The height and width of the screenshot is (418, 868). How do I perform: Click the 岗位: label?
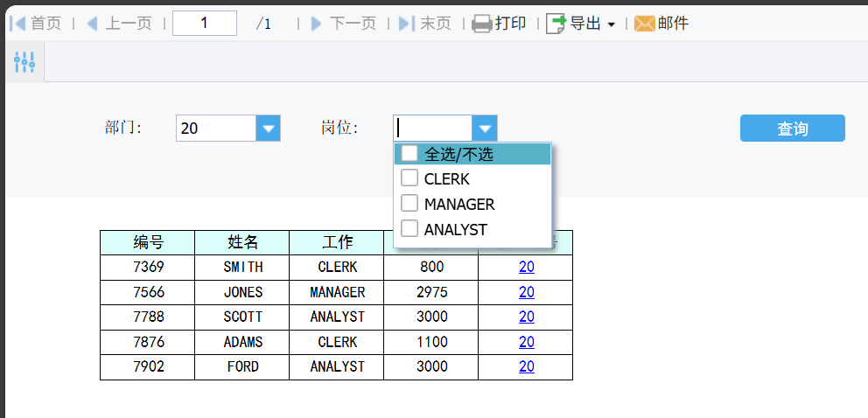339,129
